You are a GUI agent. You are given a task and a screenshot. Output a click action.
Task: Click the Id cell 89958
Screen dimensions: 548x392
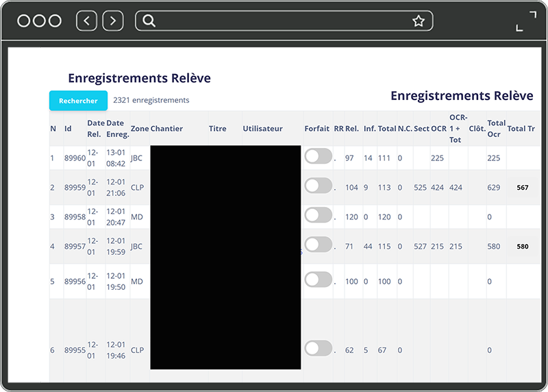[75, 217]
